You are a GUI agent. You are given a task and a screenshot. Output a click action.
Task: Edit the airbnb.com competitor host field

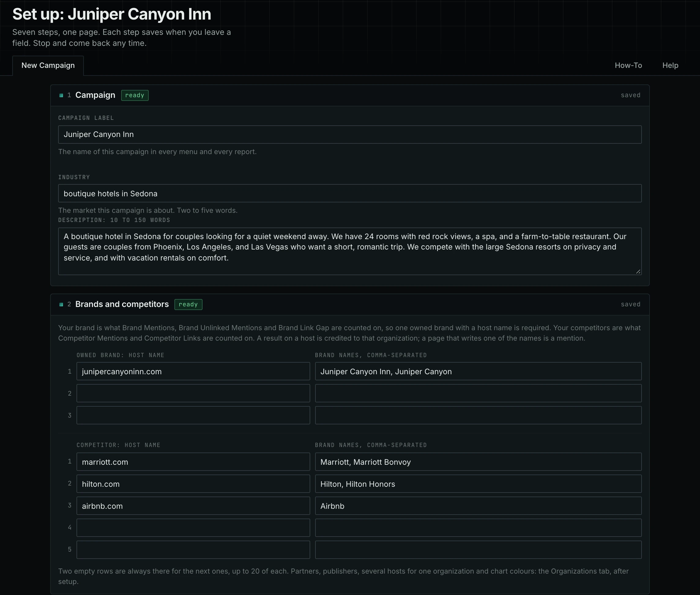[193, 506]
